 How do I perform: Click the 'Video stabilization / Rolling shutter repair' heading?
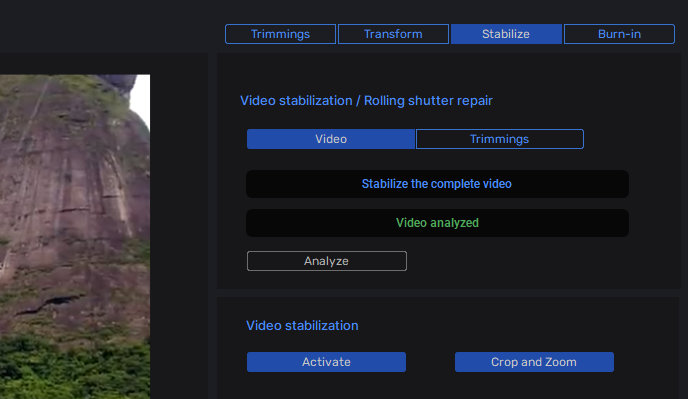tap(366, 101)
